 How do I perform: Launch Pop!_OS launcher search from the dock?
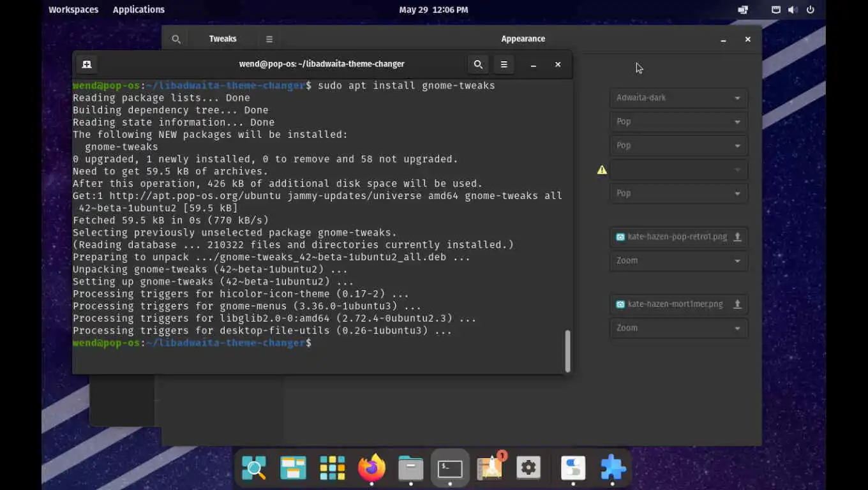click(x=254, y=468)
